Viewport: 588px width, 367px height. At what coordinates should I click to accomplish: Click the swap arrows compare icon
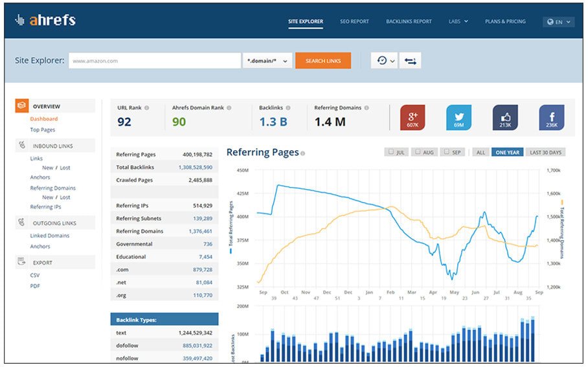click(411, 61)
